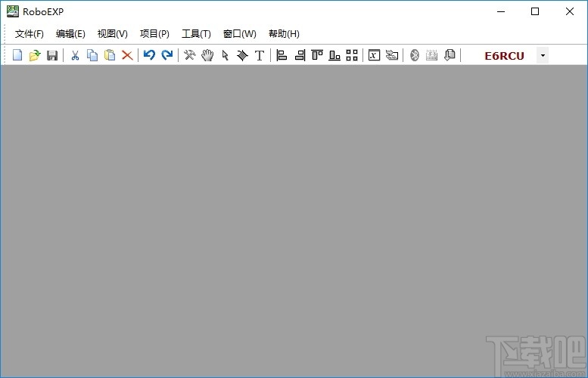Open the 项目(P) menu
The image size is (588, 378).
coord(154,34)
